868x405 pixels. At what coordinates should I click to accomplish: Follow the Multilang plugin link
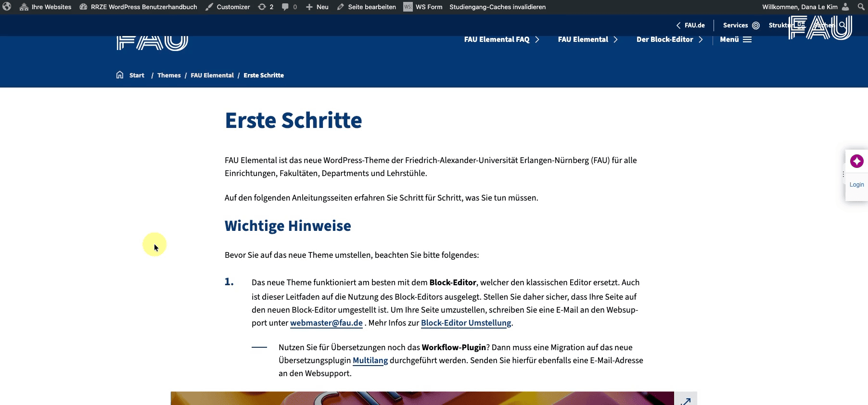click(x=370, y=360)
